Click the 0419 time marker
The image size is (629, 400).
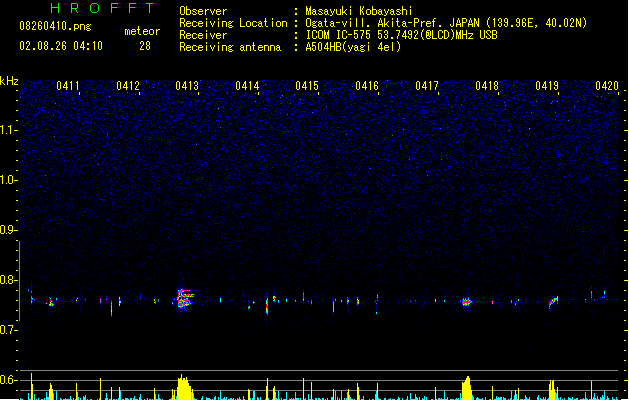[547, 86]
